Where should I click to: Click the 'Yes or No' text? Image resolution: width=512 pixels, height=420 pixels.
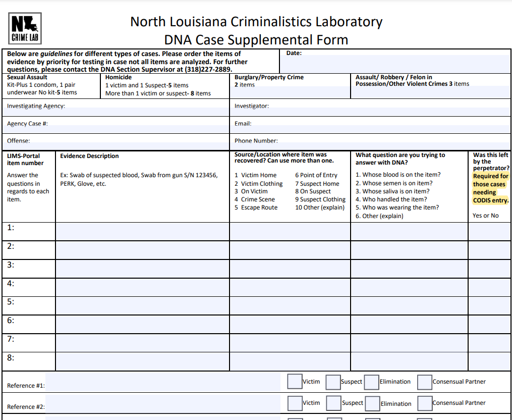486,216
